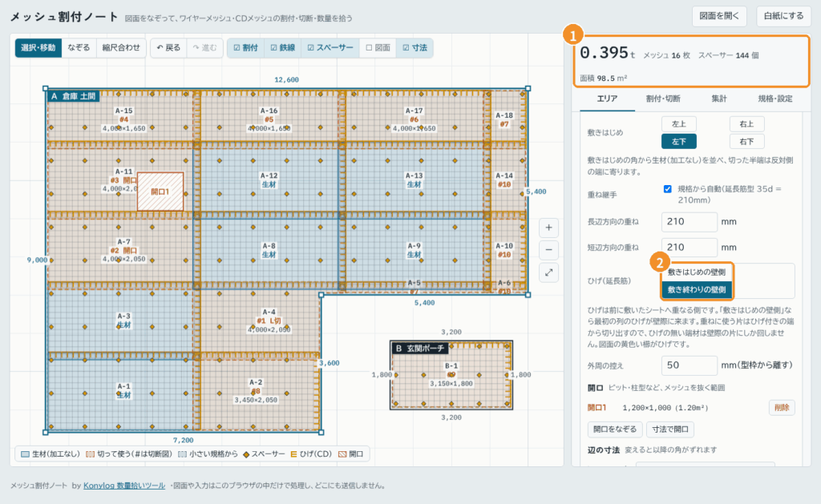Click mesh sheet A-4 L切

pyautogui.click(x=269, y=321)
